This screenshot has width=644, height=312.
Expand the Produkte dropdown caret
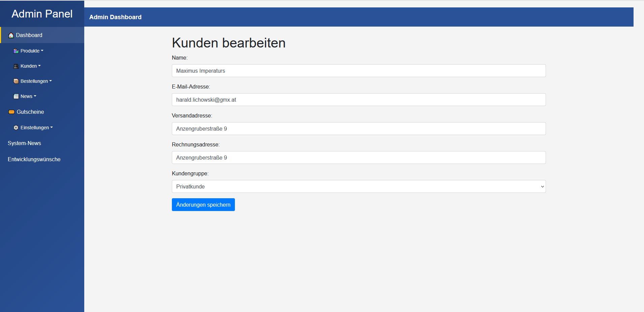[x=42, y=51]
